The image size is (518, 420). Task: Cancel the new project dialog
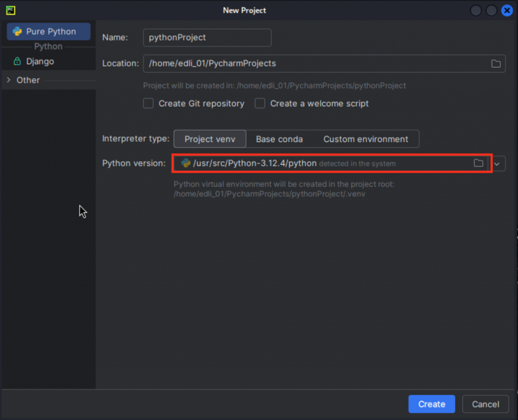(485, 404)
